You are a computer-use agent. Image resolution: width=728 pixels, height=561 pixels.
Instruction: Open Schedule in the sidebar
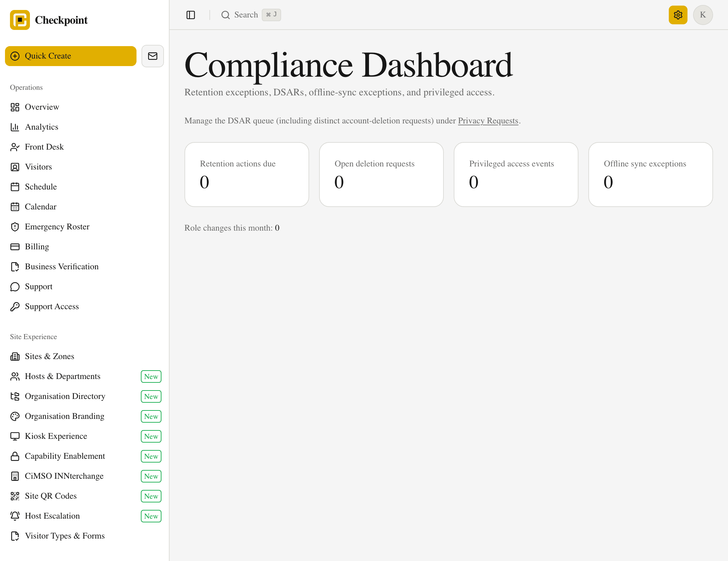tap(84, 187)
